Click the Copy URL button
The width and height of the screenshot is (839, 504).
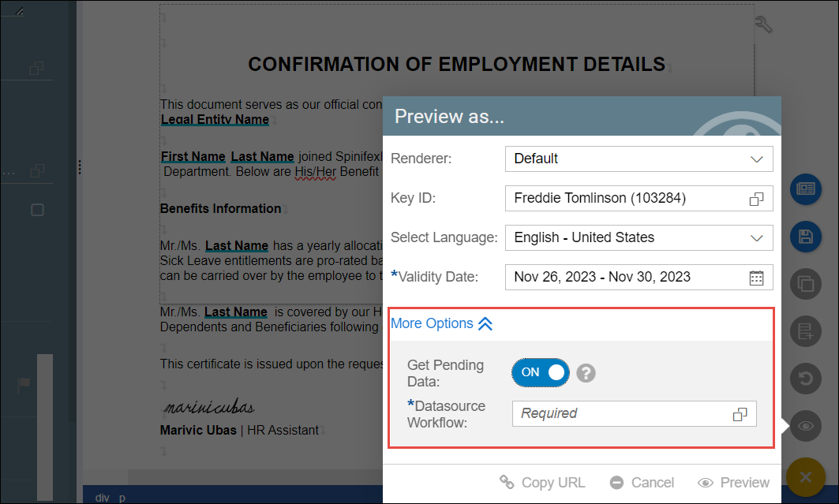click(542, 483)
